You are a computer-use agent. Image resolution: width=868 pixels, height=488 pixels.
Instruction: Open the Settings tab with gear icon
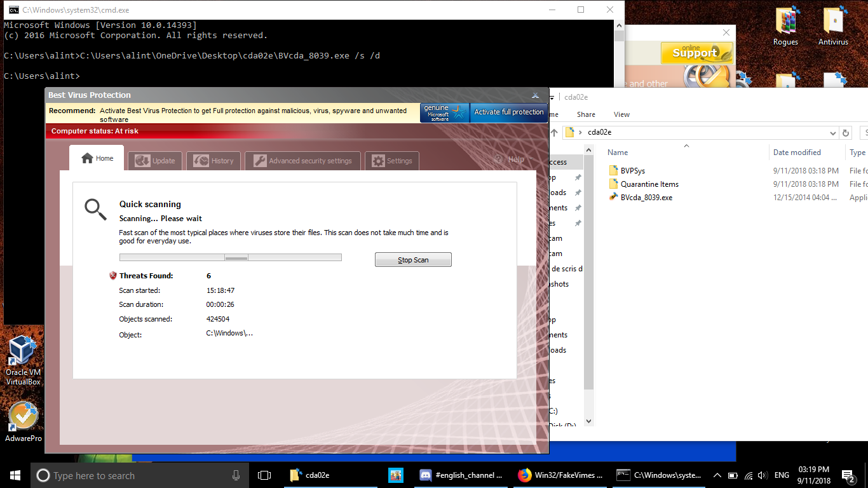tap(392, 161)
